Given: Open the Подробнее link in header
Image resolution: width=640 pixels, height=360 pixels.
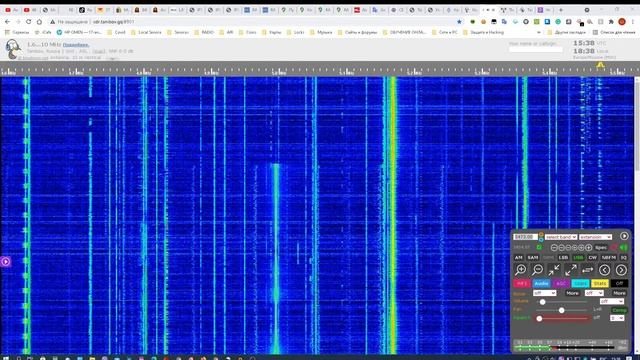Looking at the screenshot, I should pyautogui.click(x=76, y=45).
